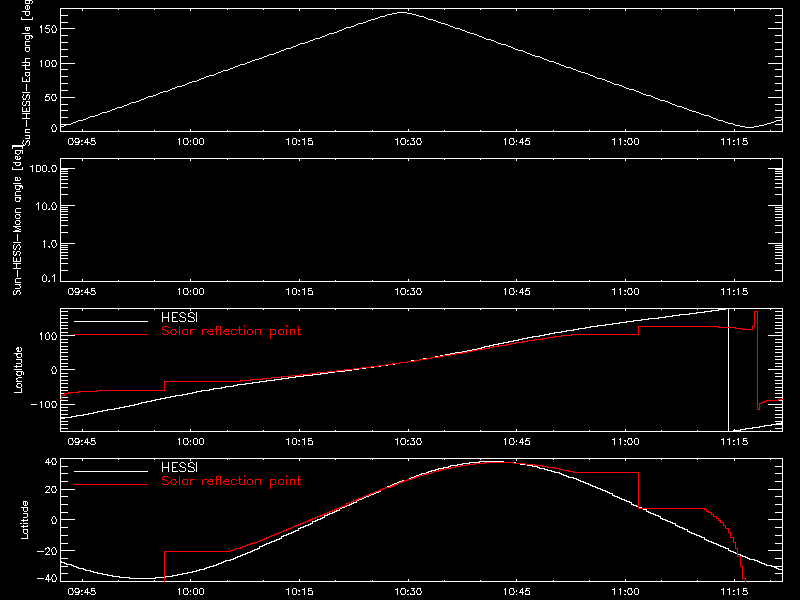Click 150 tick on Earth angle axis

click(x=48, y=29)
